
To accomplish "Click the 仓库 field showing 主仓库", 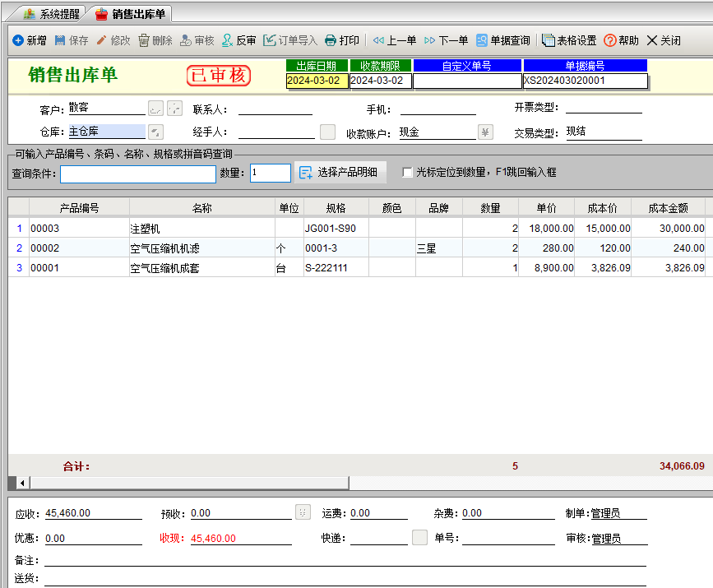I will pos(107,132).
